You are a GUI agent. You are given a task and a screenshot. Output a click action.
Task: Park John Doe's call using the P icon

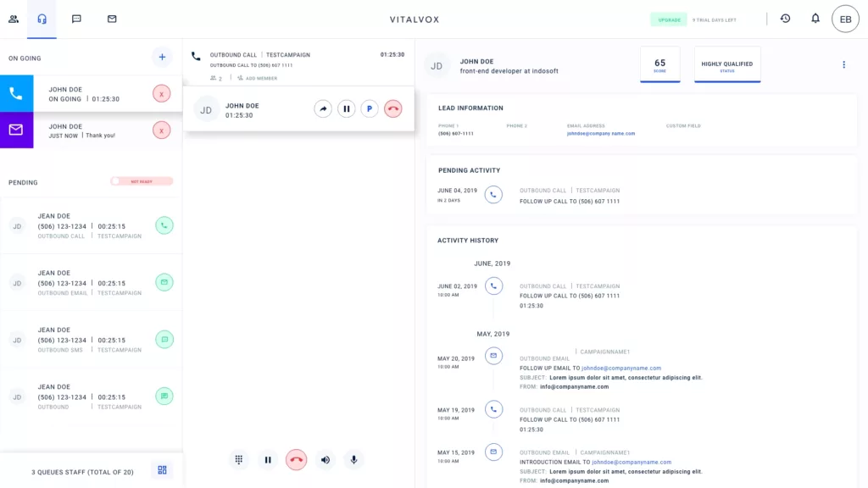370,108
